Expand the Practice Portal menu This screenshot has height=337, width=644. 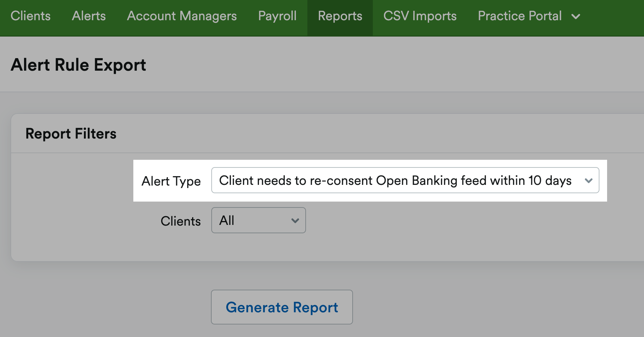[529, 16]
